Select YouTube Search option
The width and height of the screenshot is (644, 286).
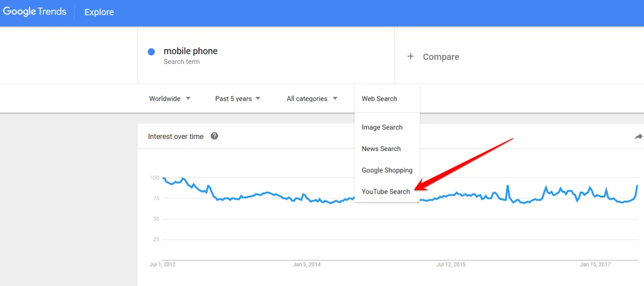[387, 191]
